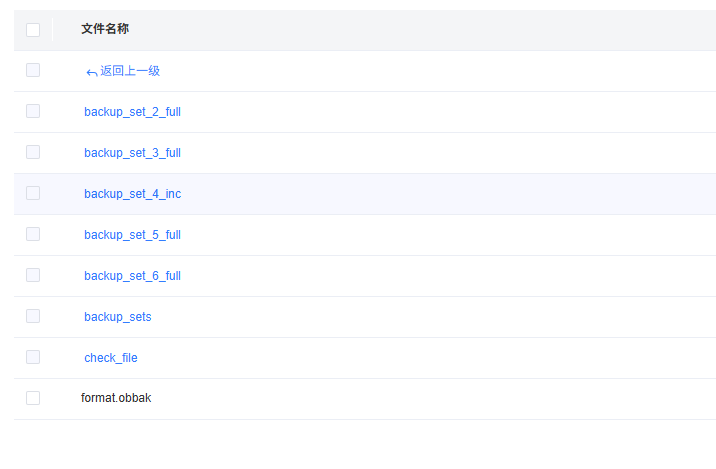The width and height of the screenshot is (716, 469).
Task: Select the backup_sets row checkbox
Action: pos(33,316)
